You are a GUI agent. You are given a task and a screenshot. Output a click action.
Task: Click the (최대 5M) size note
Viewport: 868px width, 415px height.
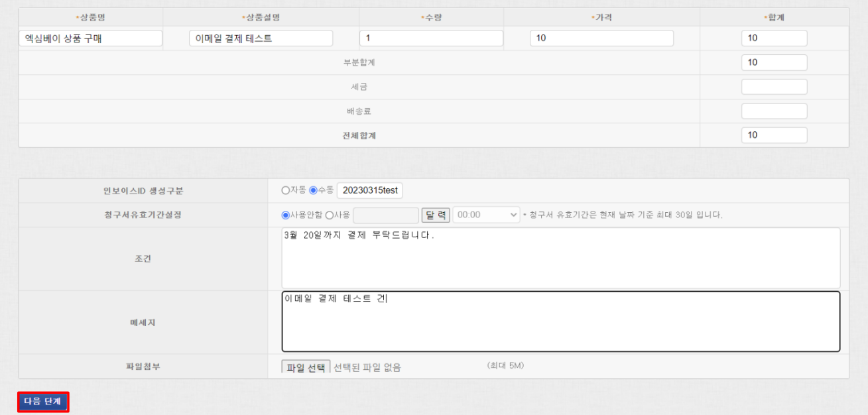(505, 365)
